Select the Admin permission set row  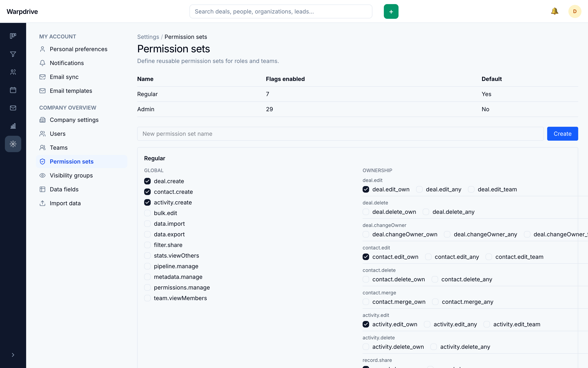(357, 109)
